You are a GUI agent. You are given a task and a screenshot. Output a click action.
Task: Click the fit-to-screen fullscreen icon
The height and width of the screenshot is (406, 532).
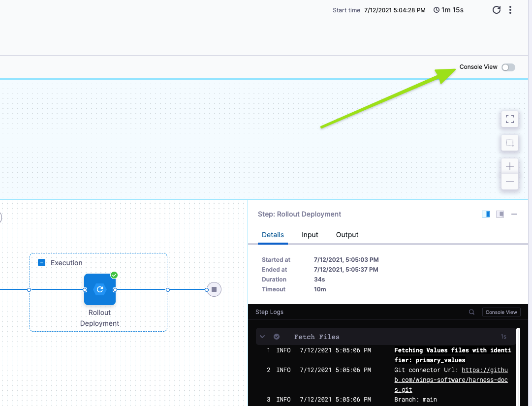tap(509, 119)
